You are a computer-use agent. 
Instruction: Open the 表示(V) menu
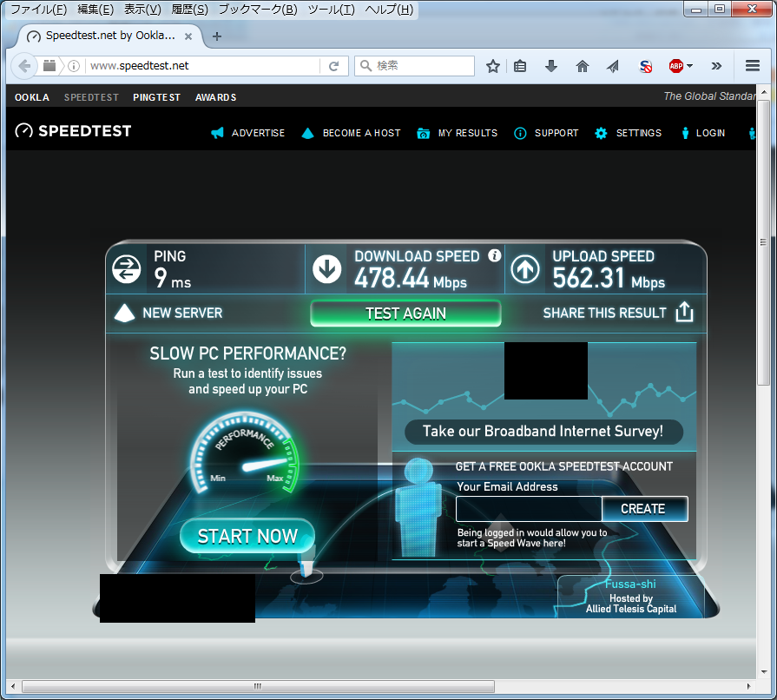(142, 10)
